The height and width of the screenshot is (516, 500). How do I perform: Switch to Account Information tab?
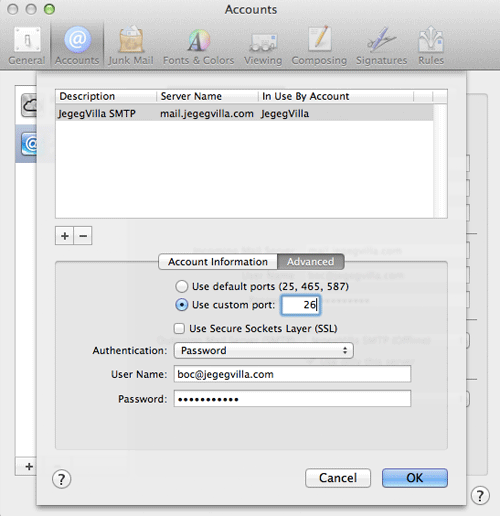pyautogui.click(x=218, y=262)
